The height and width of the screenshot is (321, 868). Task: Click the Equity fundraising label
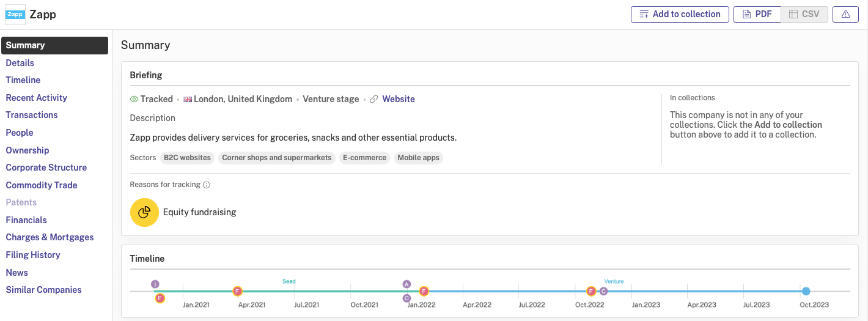199,212
